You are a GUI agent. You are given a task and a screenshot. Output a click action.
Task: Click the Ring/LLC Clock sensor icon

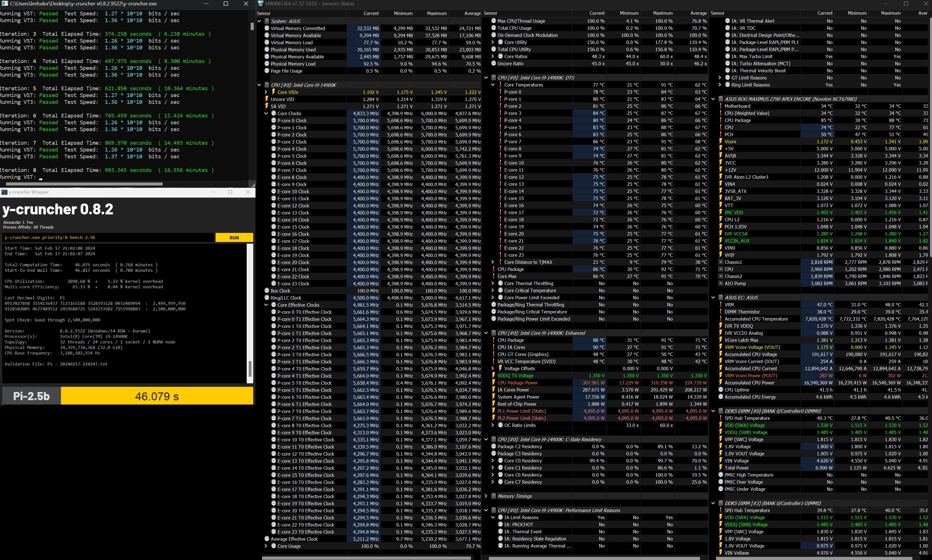coord(267,298)
